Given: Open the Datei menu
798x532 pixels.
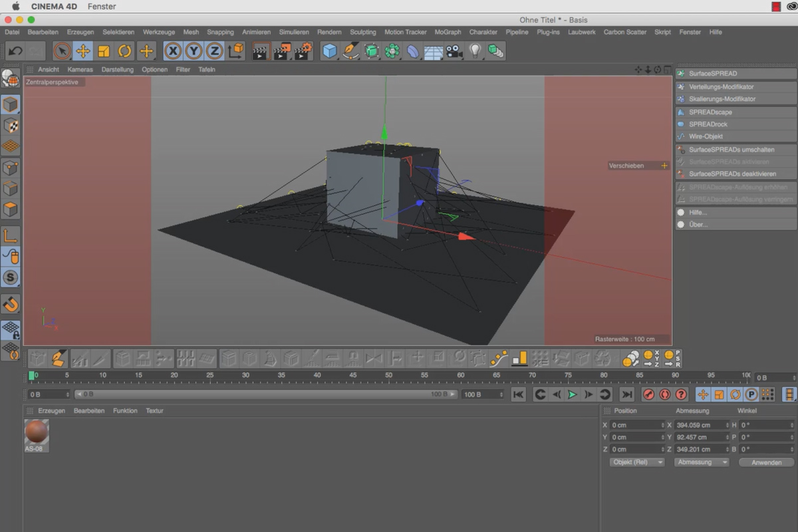Looking at the screenshot, I should 12,32.
